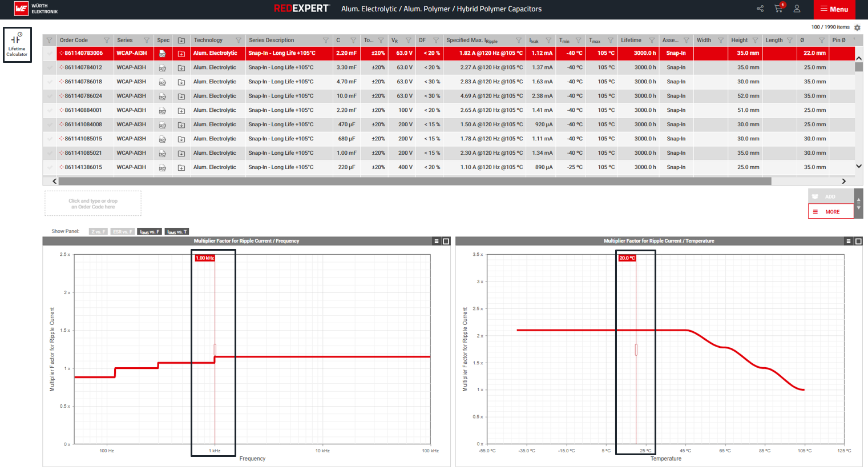This screenshot has height=470, width=868.
Task: Click the Würth Elektronik logo
Action: pos(36,9)
